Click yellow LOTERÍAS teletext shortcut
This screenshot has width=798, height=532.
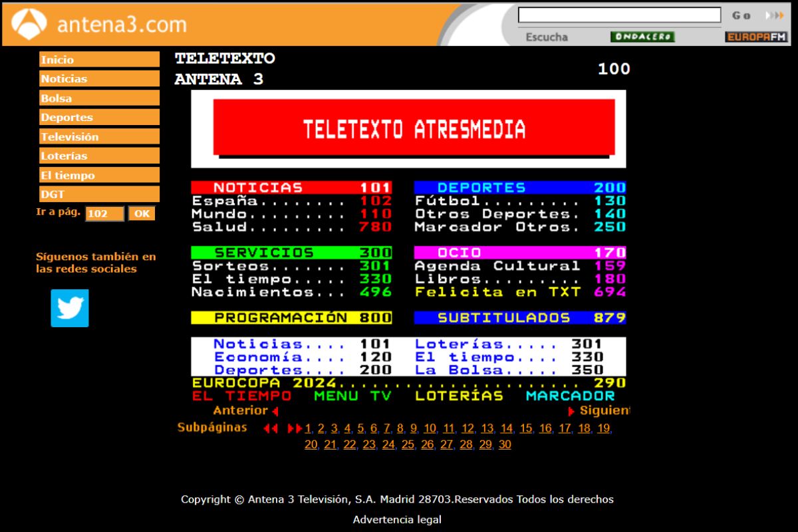(459, 396)
